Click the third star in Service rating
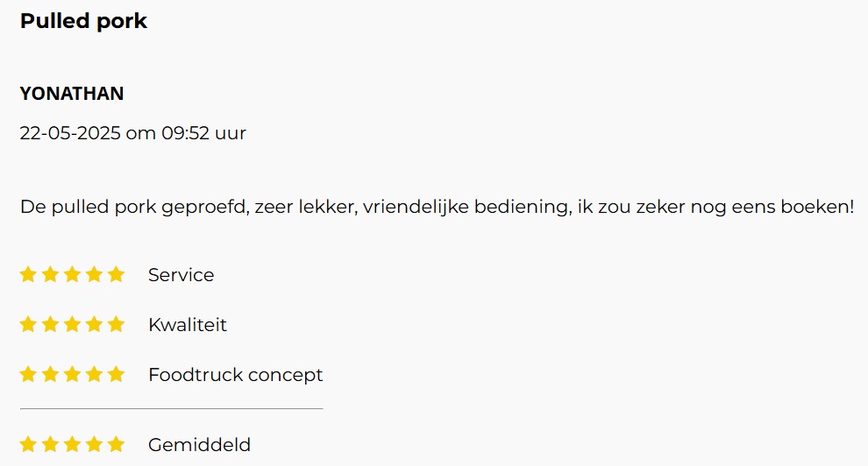Screen dimensions: 868x466 click(x=72, y=274)
